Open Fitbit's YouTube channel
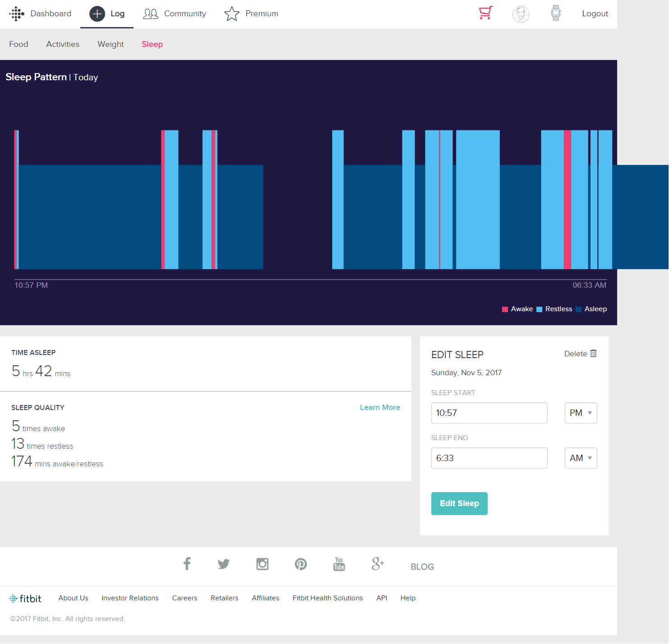669x644 pixels. point(339,564)
